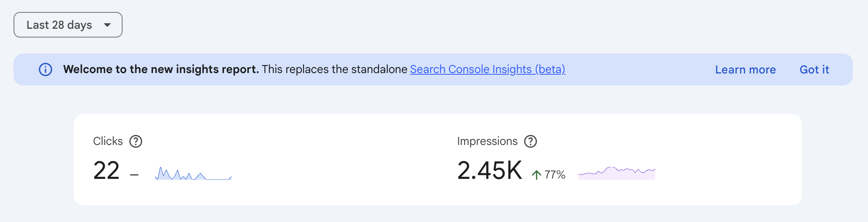The image size is (868, 222).
Task: Click the blue Clicks sparkline chart
Action: click(x=193, y=174)
